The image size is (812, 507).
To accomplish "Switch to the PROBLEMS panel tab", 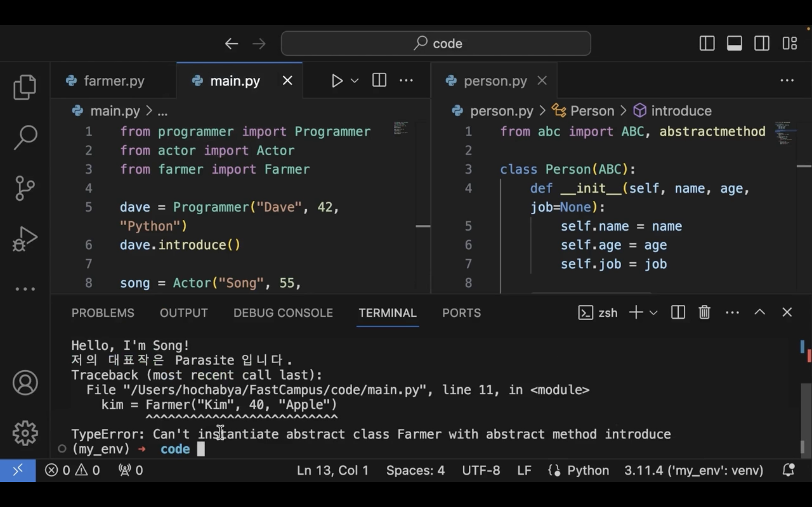I will (103, 313).
